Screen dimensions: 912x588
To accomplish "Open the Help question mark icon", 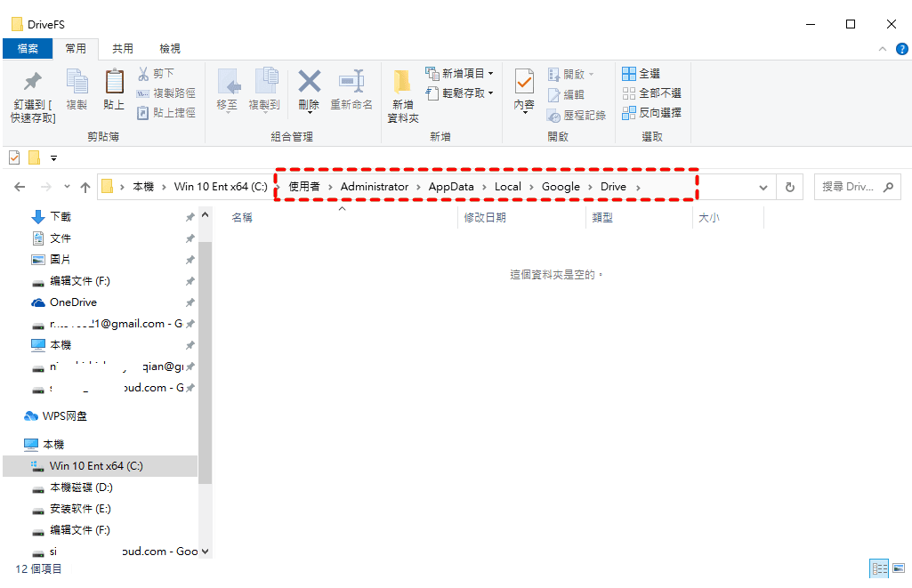I will pyautogui.click(x=902, y=49).
